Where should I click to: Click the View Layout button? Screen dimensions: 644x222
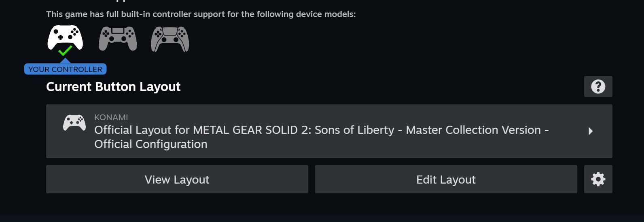pyautogui.click(x=177, y=179)
